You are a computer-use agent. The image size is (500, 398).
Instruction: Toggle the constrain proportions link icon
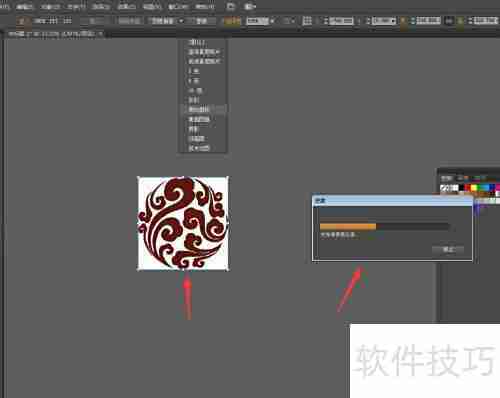click(449, 21)
